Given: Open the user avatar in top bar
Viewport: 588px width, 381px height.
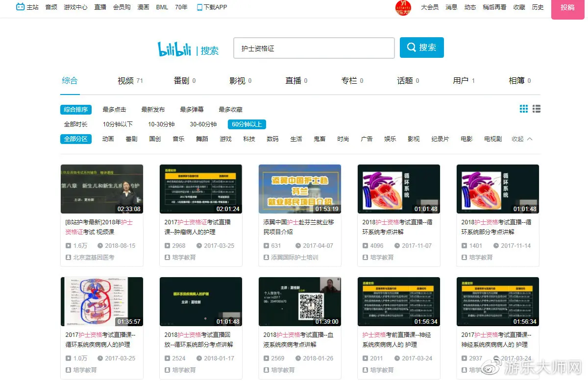Looking at the screenshot, I should pos(403,8).
